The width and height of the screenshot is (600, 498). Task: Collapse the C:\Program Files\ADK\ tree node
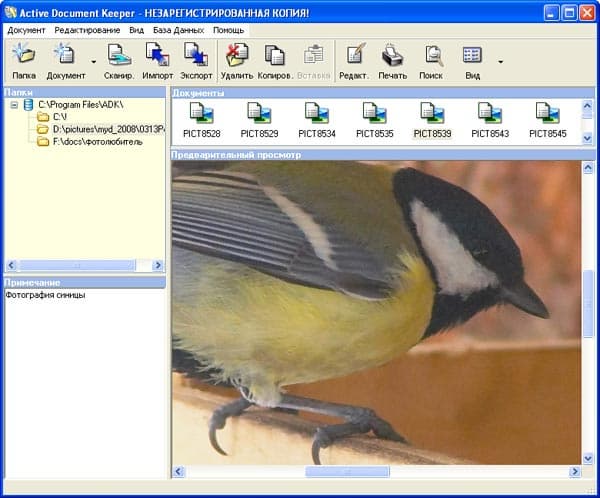click(x=14, y=104)
